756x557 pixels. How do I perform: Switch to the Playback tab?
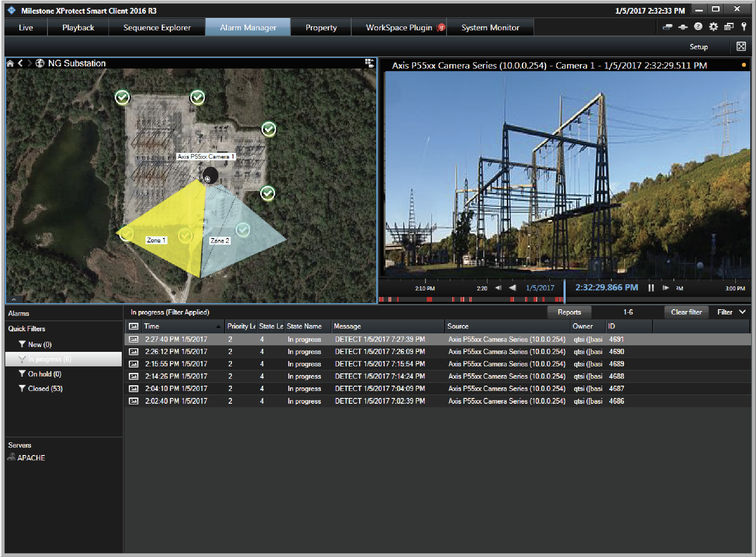78,27
